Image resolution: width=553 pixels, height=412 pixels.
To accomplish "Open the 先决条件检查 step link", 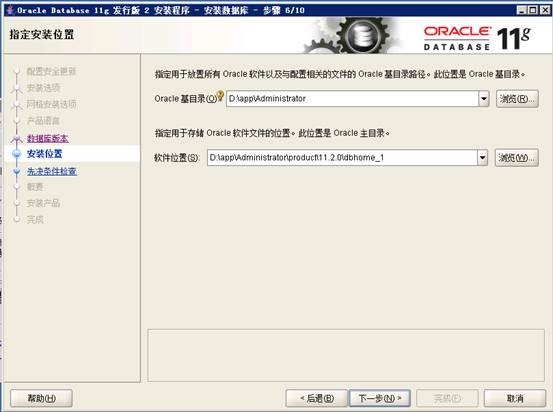I will click(x=52, y=171).
